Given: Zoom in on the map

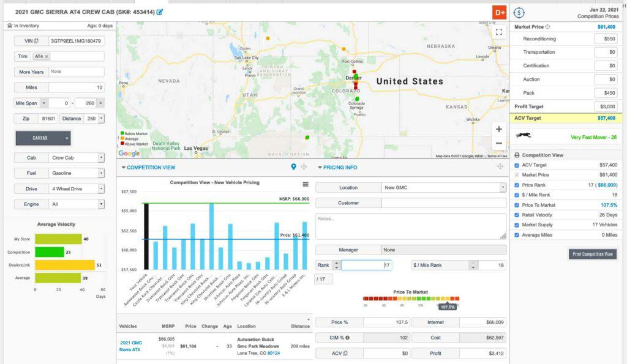Looking at the screenshot, I should click(x=498, y=129).
